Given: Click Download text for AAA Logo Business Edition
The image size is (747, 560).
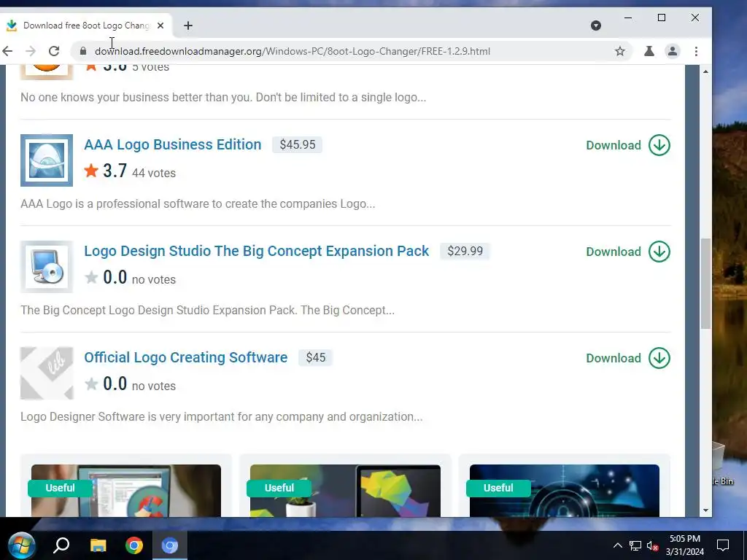Looking at the screenshot, I should tap(613, 145).
